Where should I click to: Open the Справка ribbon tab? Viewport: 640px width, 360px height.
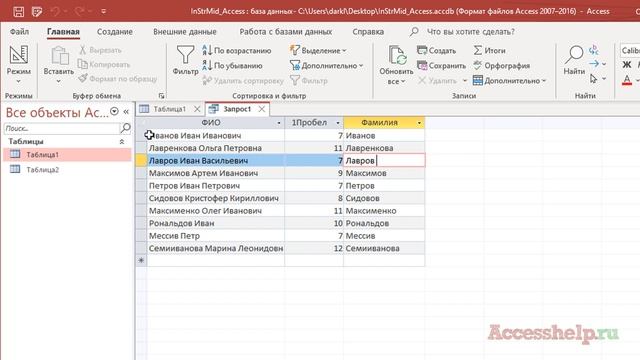[x=368, y=31]
